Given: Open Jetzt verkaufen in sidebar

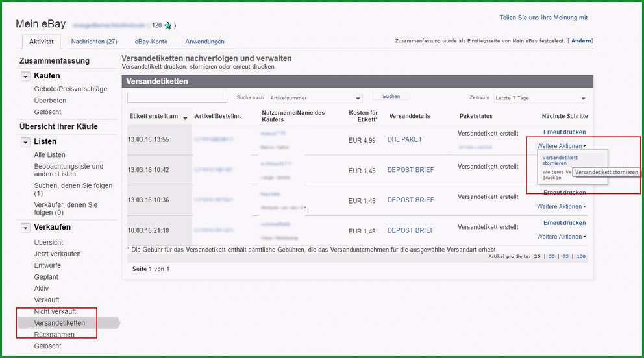Looking at the screenshot, I should tap(58, 254).
